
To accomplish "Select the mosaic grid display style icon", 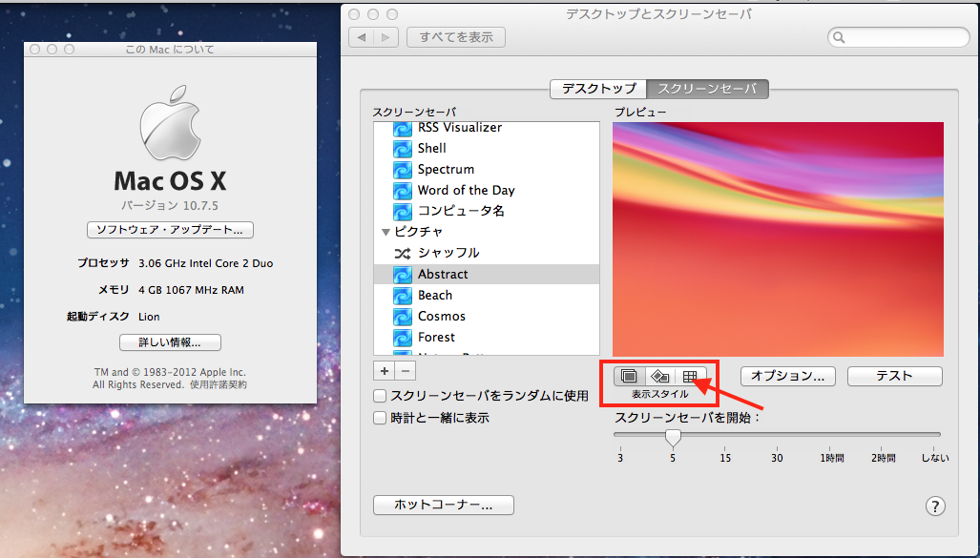I will point(690,376).
